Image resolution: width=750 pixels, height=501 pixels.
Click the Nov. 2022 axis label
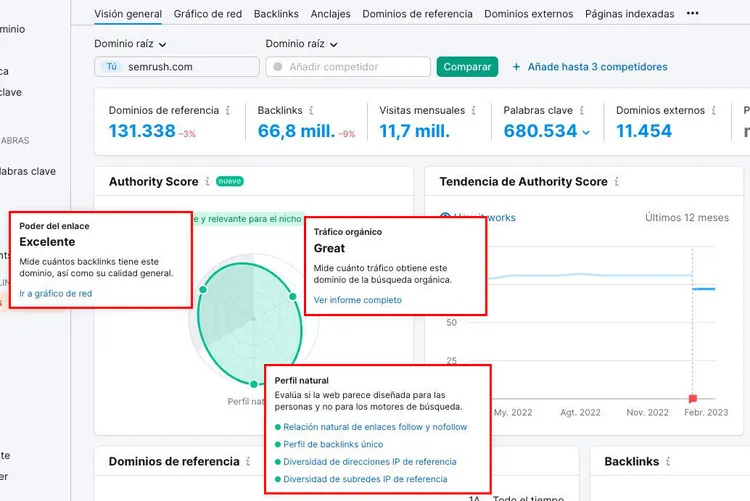pos(648,412)
